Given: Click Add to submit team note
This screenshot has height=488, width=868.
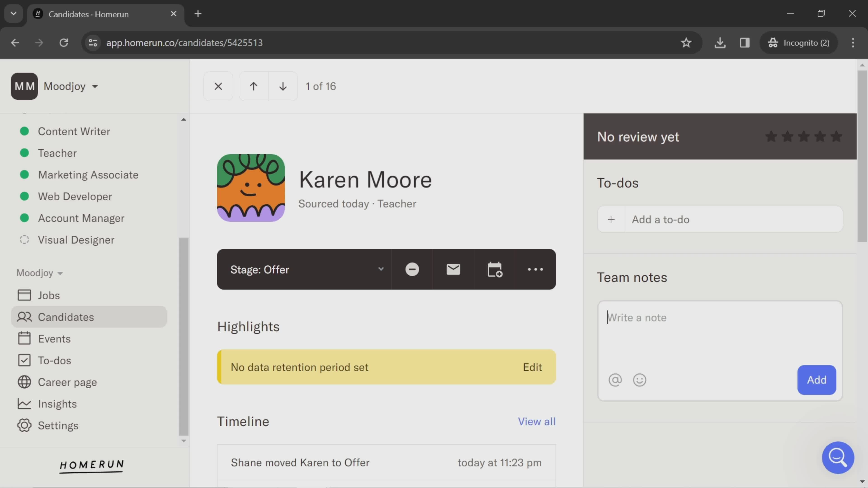Looking at the screenshot, I should [x=816, y=380].
